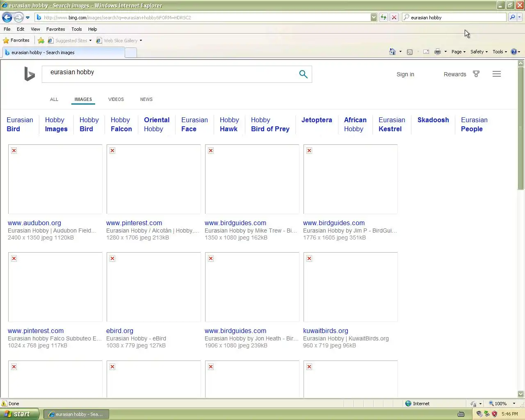The image size is (525, 420).
Task: Submit search with Bing magnifier icon
Action: 303,74
